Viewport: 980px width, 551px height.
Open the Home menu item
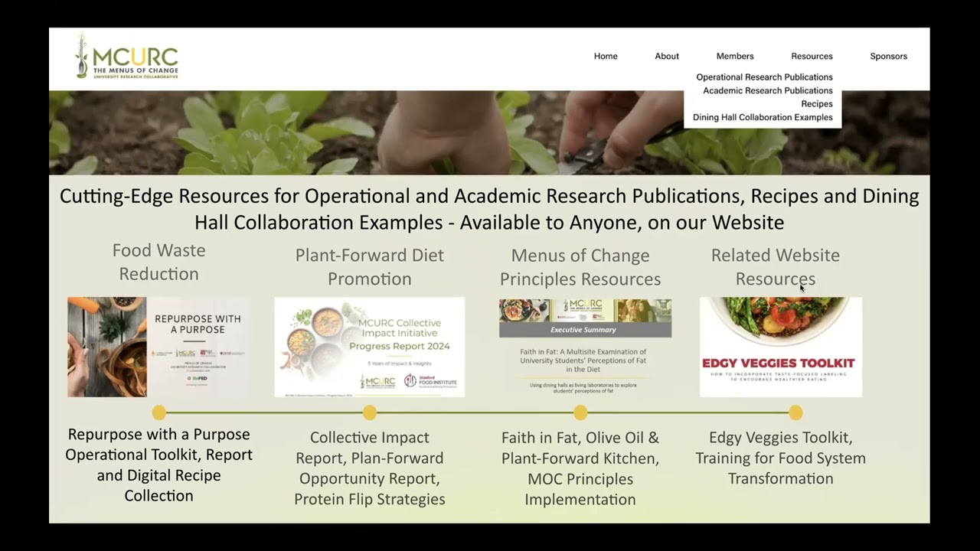tap(606, 56)
